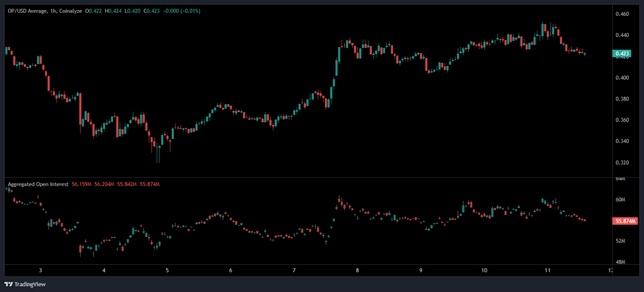
Task: Click the TradingView logo icon
Action: tap(8, 285)
